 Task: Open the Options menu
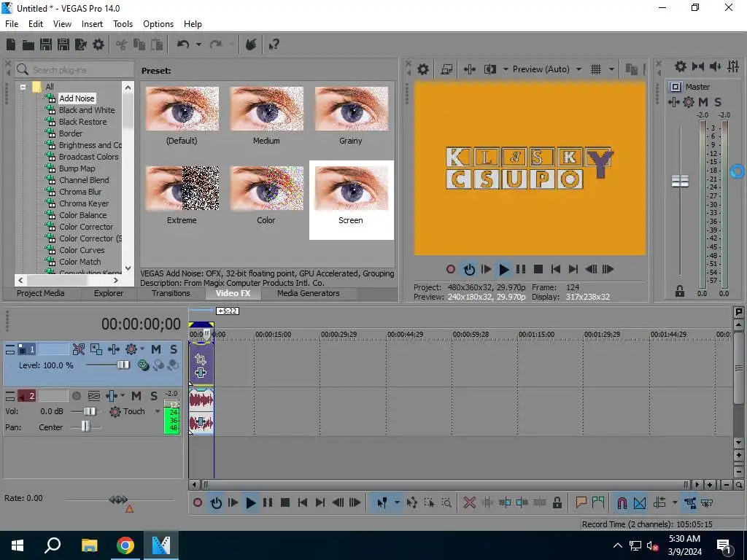pos(158,24)
